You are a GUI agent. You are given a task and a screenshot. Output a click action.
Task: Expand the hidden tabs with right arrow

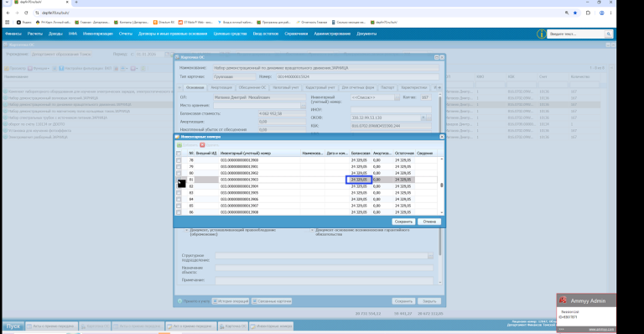pos(439,87)
